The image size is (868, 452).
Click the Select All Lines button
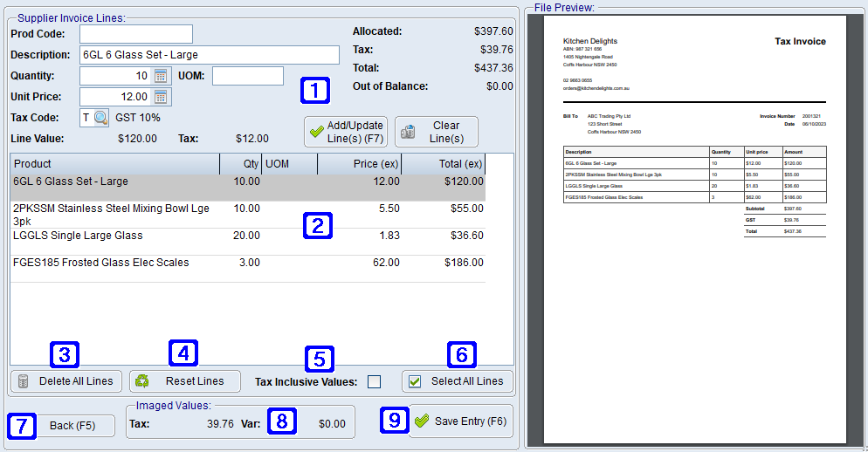point(458,381)
